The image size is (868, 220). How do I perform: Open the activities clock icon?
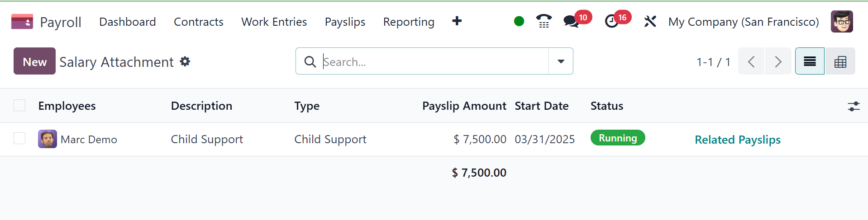[x=611, y=21]
